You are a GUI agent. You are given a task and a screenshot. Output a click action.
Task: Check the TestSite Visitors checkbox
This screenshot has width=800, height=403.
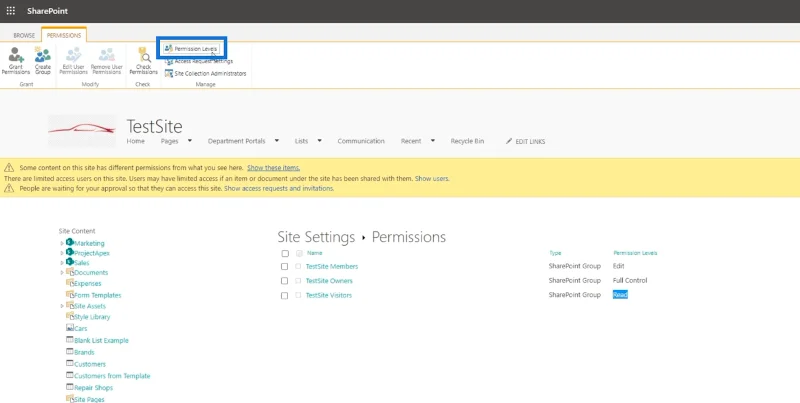(x=284, y=295)
